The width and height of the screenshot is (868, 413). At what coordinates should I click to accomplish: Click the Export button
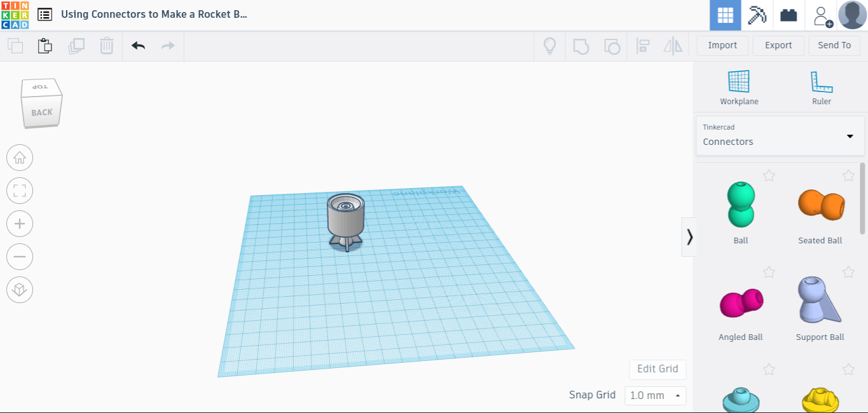(x=778, y=45)
